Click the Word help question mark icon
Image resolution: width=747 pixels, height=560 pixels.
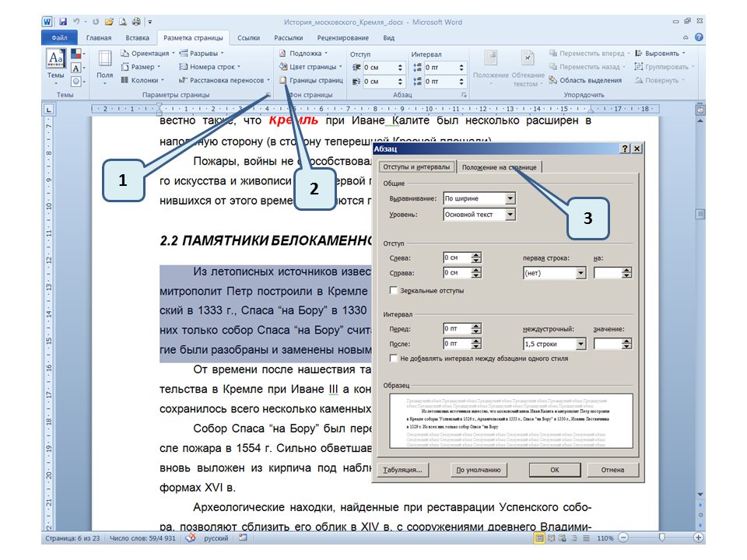tap(700, 37)
